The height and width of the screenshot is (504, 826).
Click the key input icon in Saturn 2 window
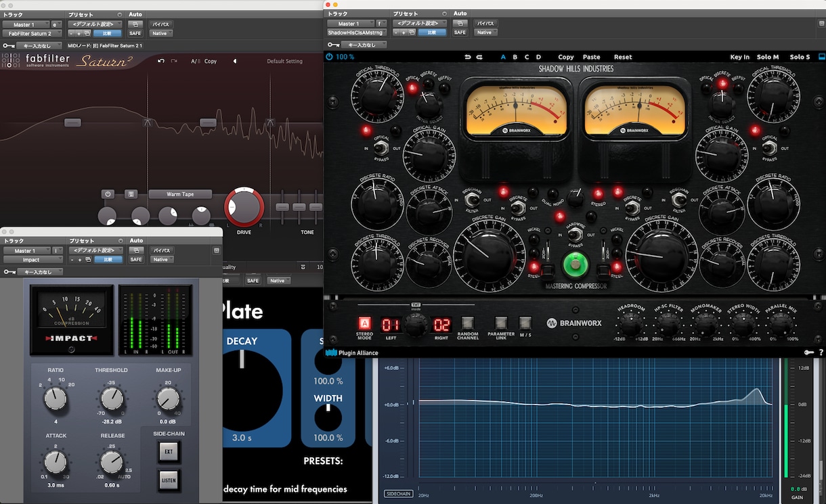click(7, 45)
